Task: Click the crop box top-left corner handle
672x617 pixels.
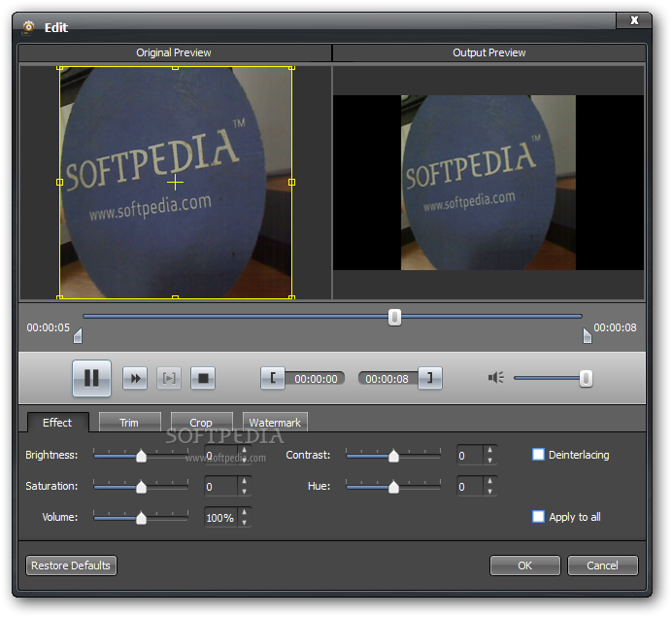Action: pos(59,68)
